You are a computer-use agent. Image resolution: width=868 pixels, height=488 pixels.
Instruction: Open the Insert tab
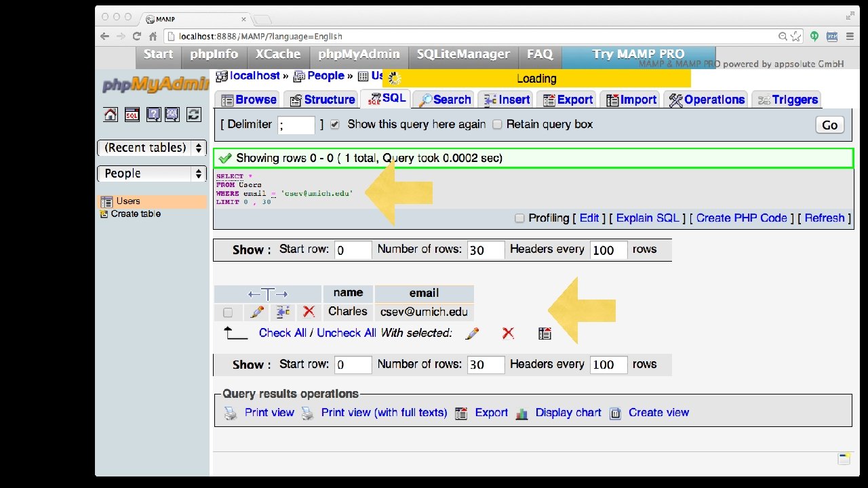click(x=506, y=100)
